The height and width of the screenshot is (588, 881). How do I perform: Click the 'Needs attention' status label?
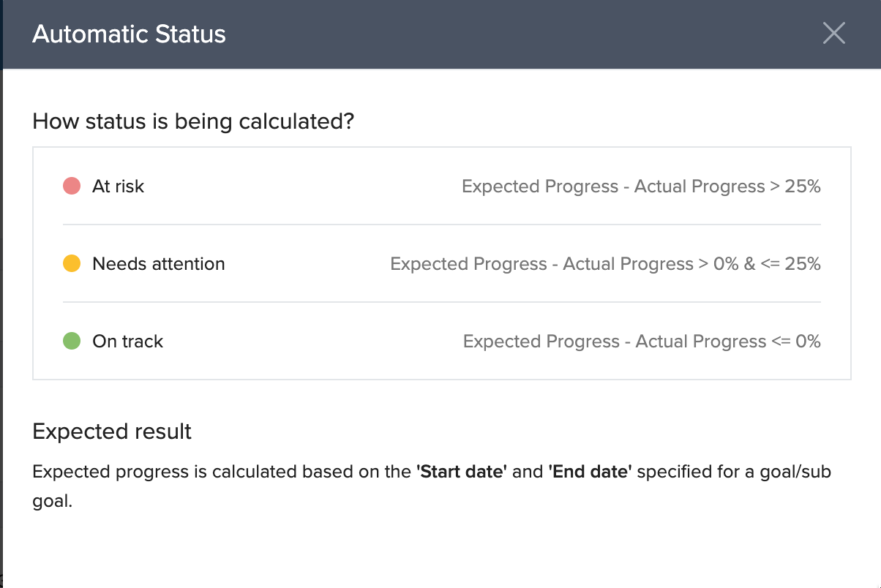pos(158,264)
